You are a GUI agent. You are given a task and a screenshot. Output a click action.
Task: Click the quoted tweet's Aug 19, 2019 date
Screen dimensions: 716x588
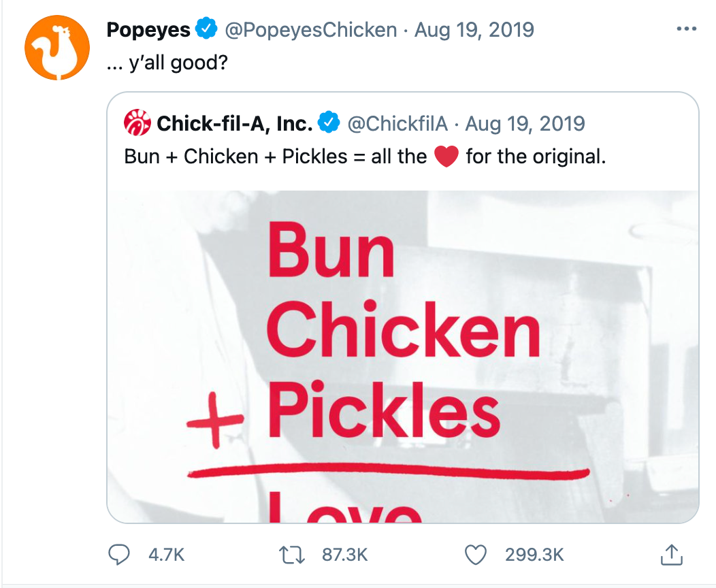pos(525,124)
